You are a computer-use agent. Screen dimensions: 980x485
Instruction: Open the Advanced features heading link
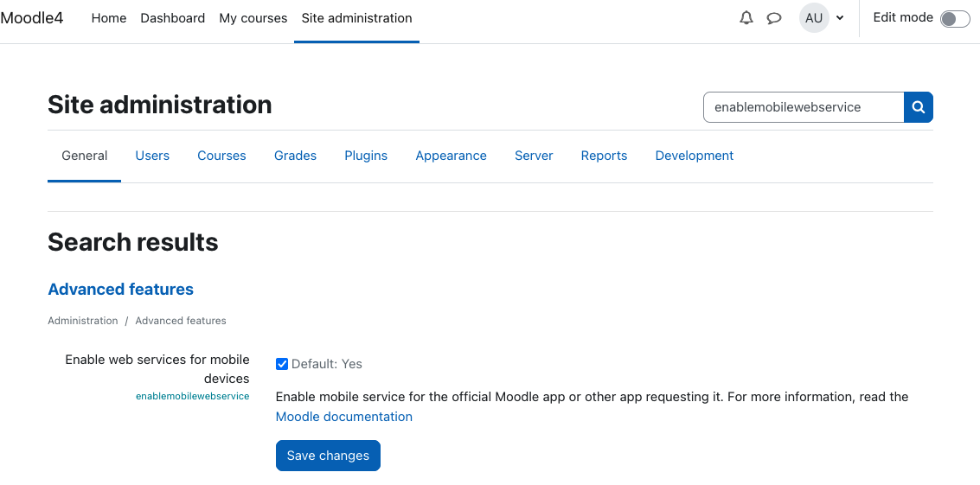click(120, 290)
